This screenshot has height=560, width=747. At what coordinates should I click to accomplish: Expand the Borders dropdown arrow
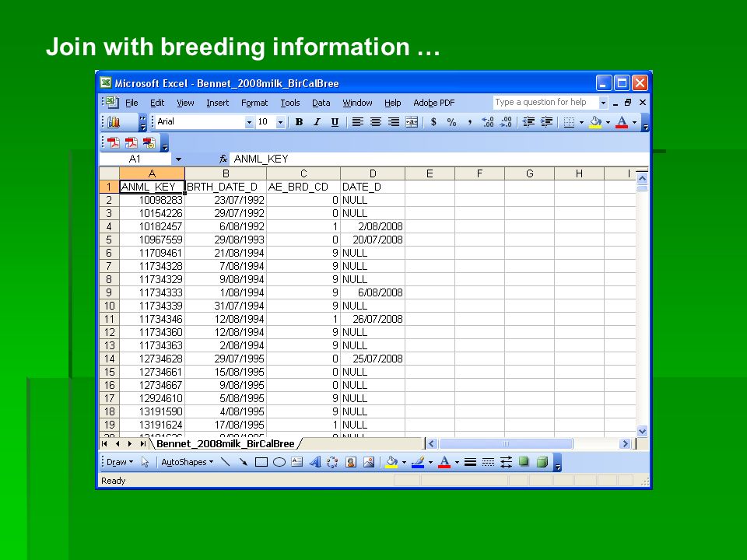(581, 122)
